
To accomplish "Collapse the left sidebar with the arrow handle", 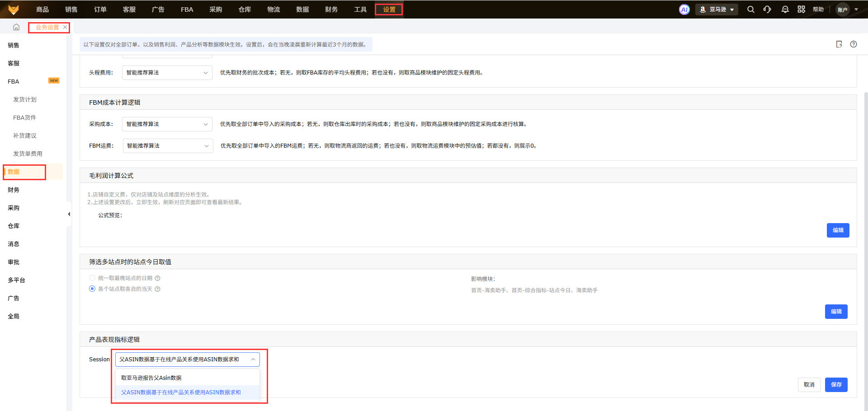I will click(69, 214).
